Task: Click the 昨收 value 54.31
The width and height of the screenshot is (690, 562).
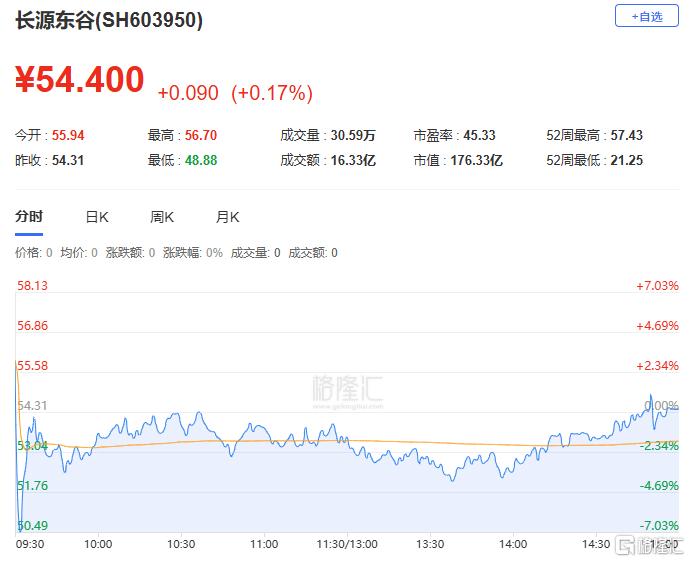Action: pyautogui.click(x=68, y=160)
